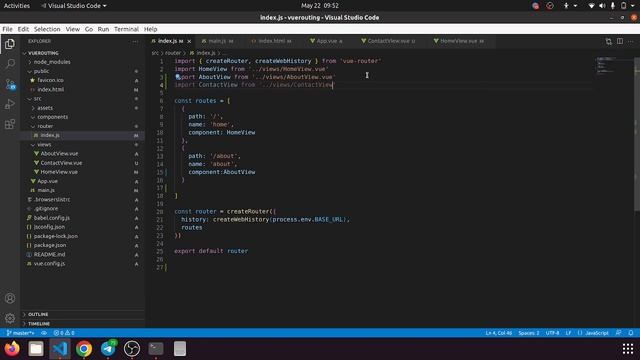
Task: Open notifications bell in status bar
Action: pyautogui.click(x=631, y=333)
